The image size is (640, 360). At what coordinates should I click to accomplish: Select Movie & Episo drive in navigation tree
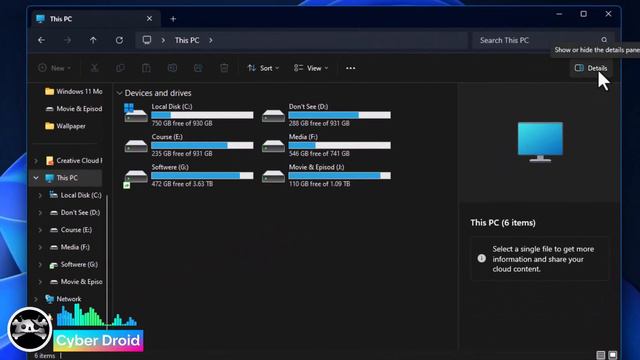pyautogui.click(x=76, y=282)
